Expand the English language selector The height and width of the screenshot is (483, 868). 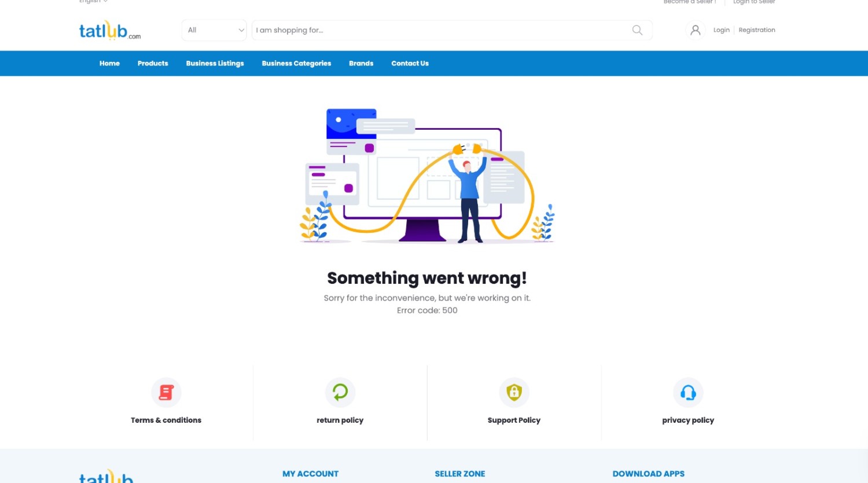[93, 2]
